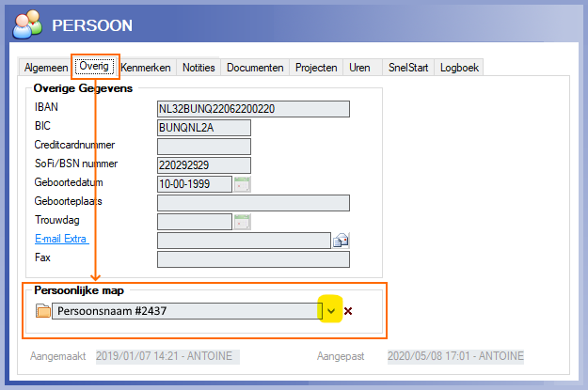Click the BIC field
Image resolution: width=588 pixels, height=390 pixels.
point(204,128)
